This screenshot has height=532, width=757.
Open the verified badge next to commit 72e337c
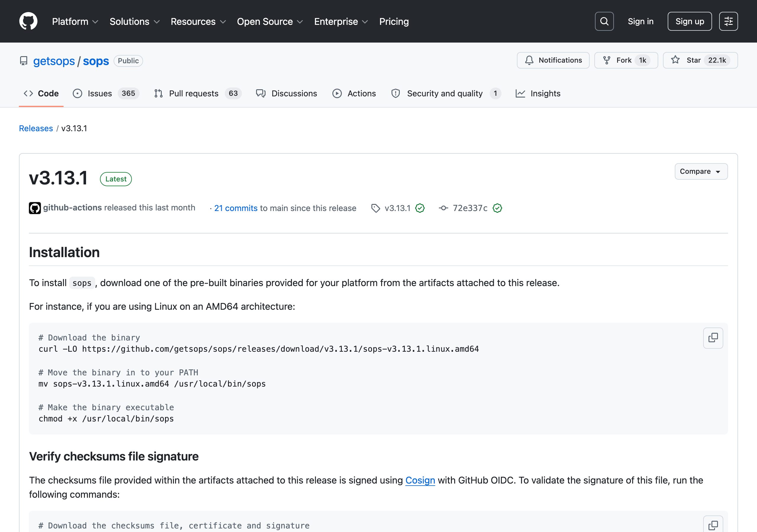497,208
